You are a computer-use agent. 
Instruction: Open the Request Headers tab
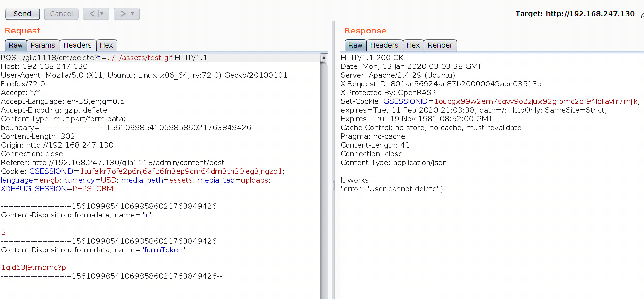click(x=77, y=45)
